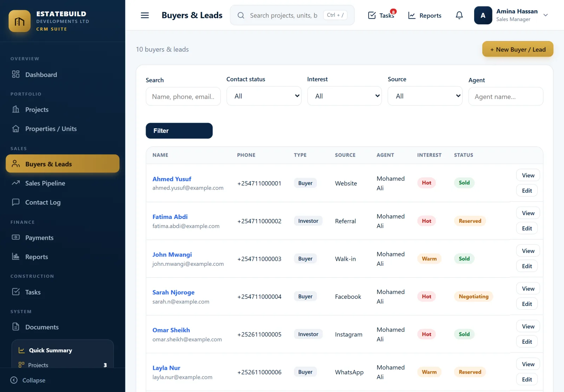564x392 pixels.
Task: Edit Fatima Abdi's record
Action: [527, 228]
